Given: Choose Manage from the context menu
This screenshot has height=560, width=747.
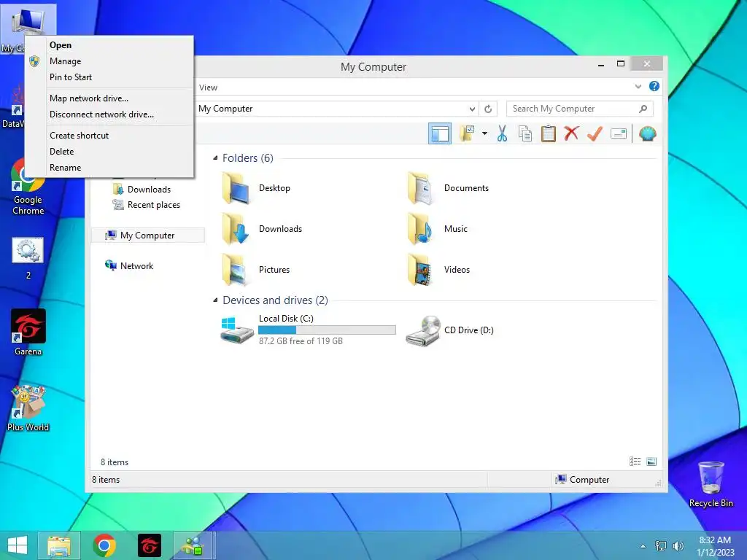Looking at the screenshot, I should 109,61.
